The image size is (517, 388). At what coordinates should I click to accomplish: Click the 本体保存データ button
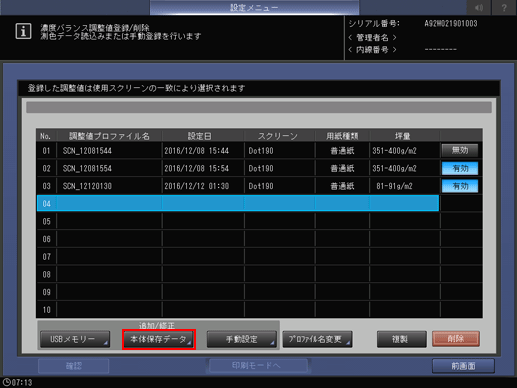click(159, 339)
